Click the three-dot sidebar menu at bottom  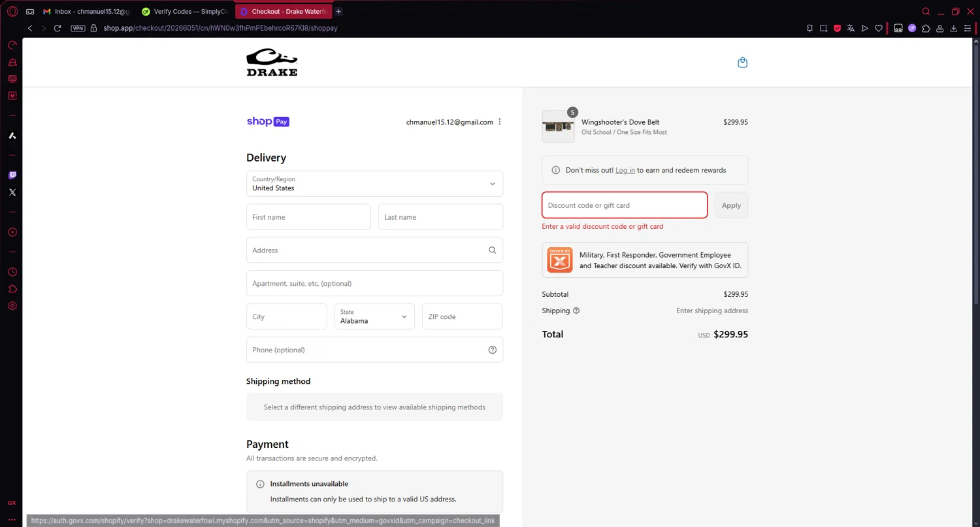coord(12,519)
